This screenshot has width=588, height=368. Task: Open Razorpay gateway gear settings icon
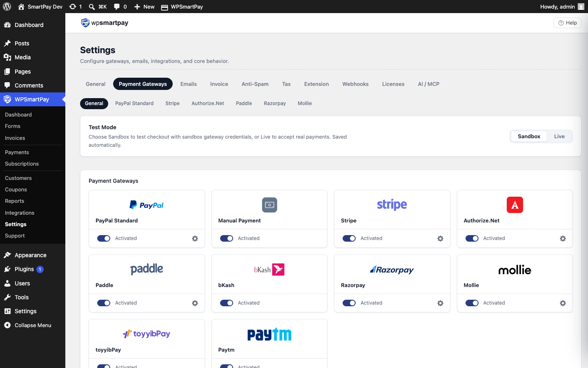[x=440, y=303]
